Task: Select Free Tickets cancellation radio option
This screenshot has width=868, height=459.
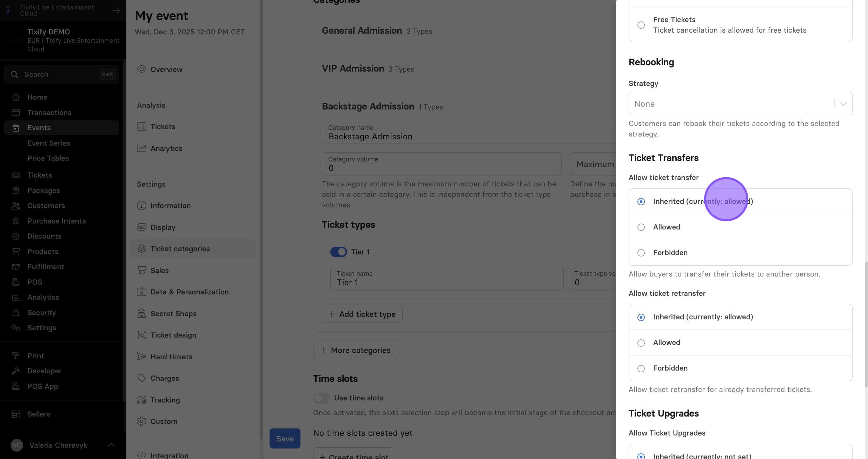Action: (641, 25)
